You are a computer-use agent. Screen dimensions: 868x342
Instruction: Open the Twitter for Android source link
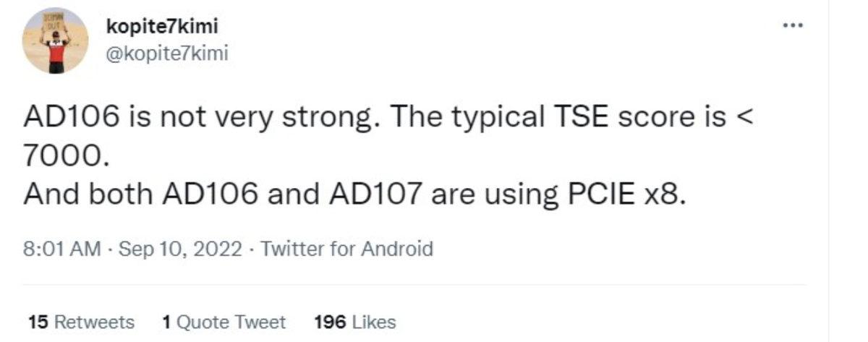coord(346,249)
